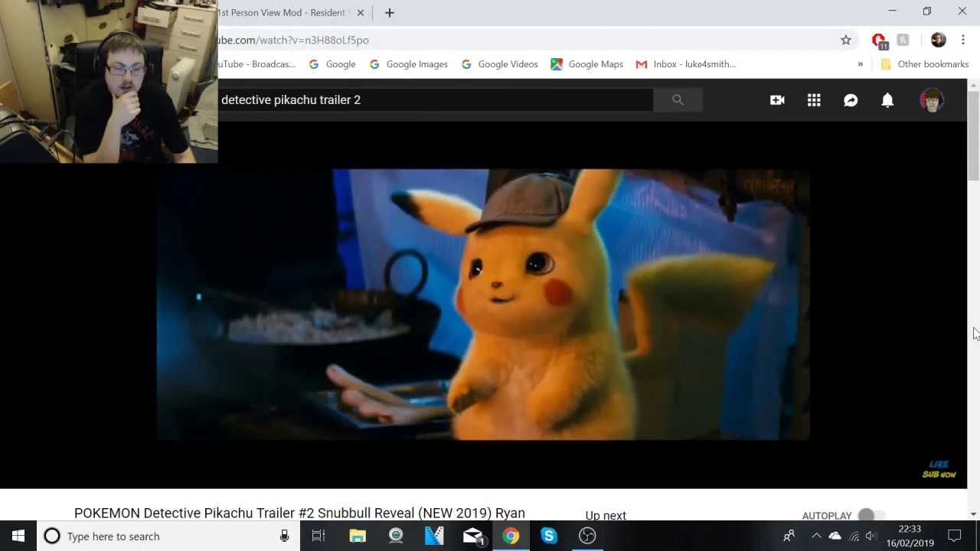980x551 pixels.
Task: Open the network tray icon
Action: click(854, 536)
